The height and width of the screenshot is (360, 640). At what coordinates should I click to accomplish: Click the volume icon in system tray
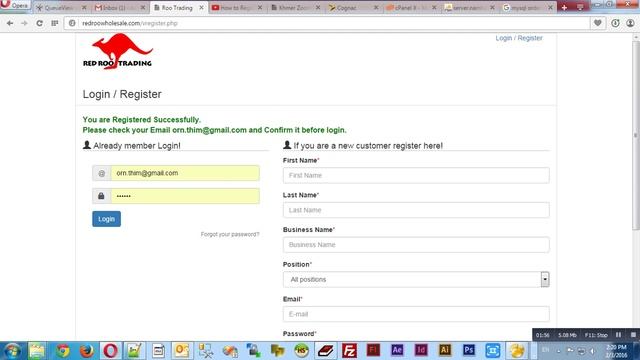point(593,351)
